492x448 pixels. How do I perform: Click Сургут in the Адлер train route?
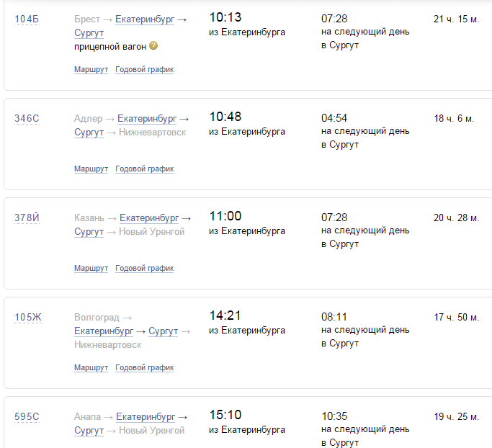coord(89,133)
